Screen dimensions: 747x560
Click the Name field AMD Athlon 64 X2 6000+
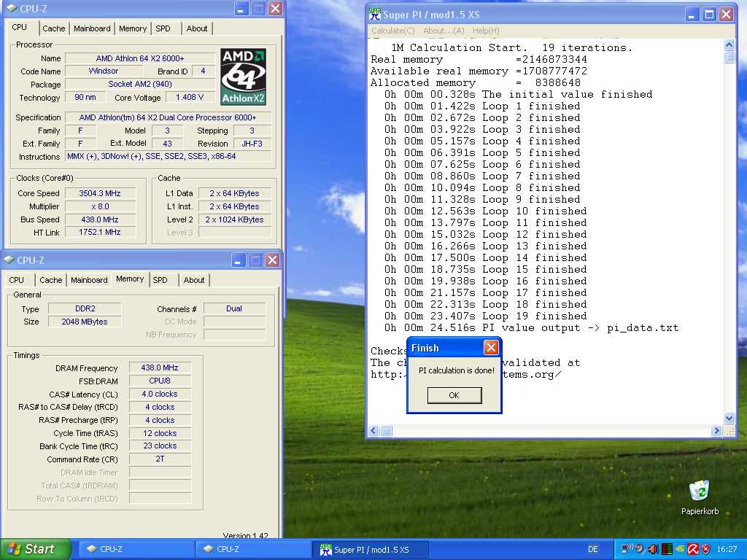click(x=140, y=58)
